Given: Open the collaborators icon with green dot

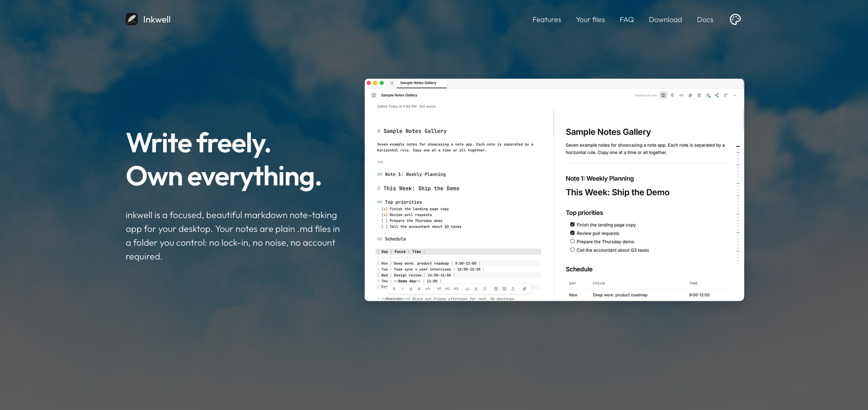Looking at the screenshot, I should click(708, 95).
